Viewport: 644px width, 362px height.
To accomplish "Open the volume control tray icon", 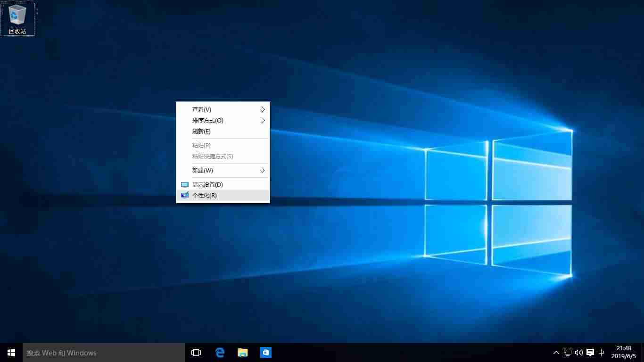I will pyautogui.click(x=579, y=353).
